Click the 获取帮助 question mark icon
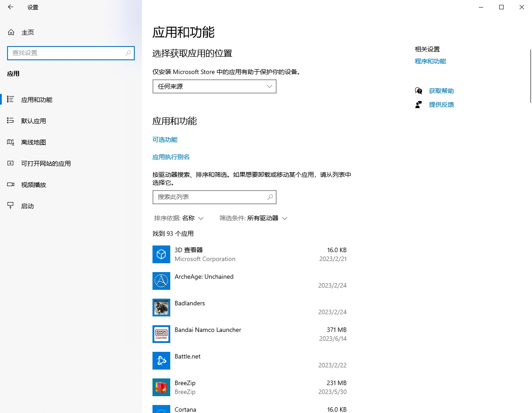532x413 pixels. pyautogui.click(x=418, y=91)
